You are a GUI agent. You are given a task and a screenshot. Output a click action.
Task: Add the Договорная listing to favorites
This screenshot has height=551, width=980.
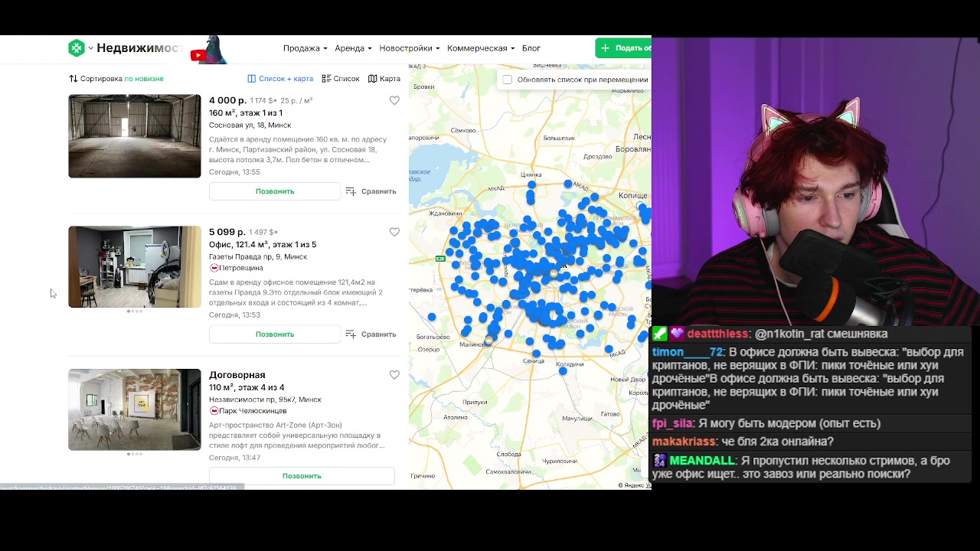pyautogui.click(x=394, y=375)
